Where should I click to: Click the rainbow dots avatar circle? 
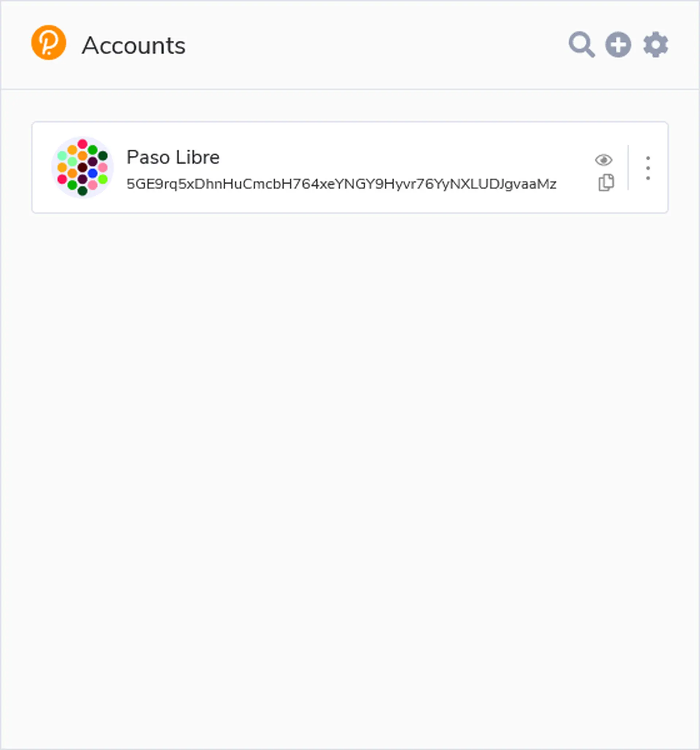click(82, 167)
